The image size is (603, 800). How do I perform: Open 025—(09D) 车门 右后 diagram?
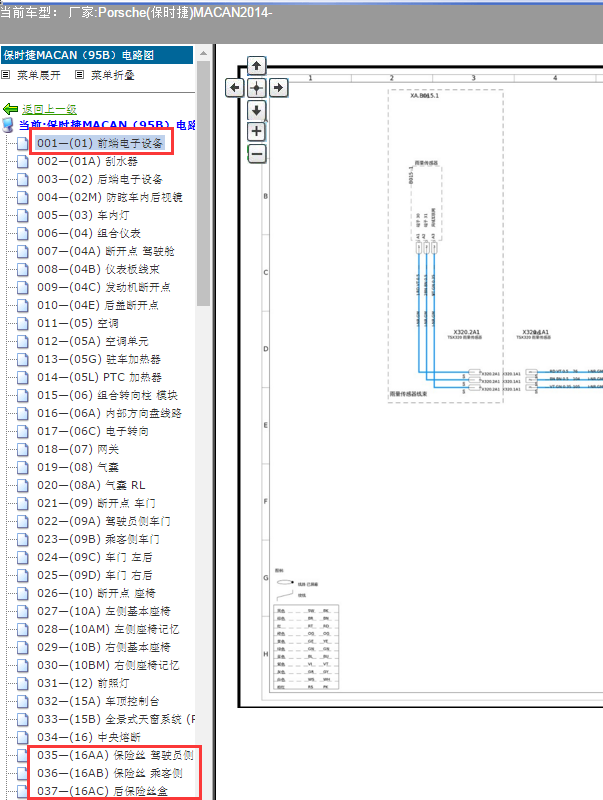point(95,575)
